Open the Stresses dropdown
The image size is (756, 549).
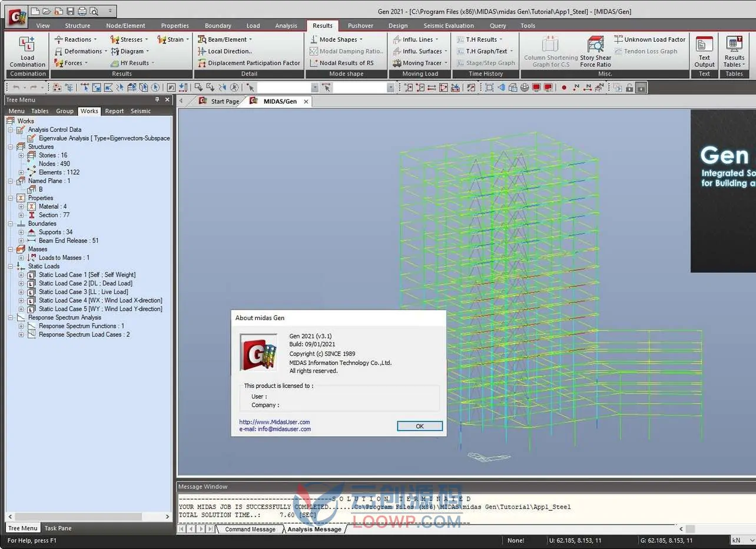pos(129,39)
